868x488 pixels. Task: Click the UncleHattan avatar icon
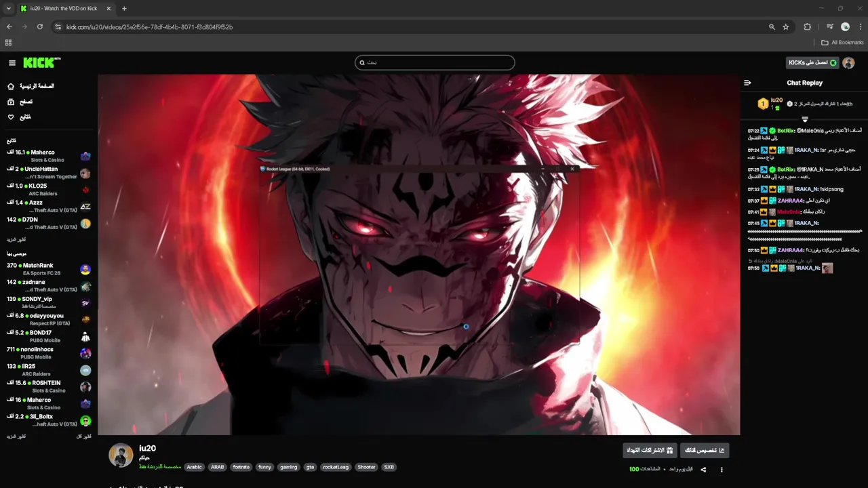[x=85, y=173]
